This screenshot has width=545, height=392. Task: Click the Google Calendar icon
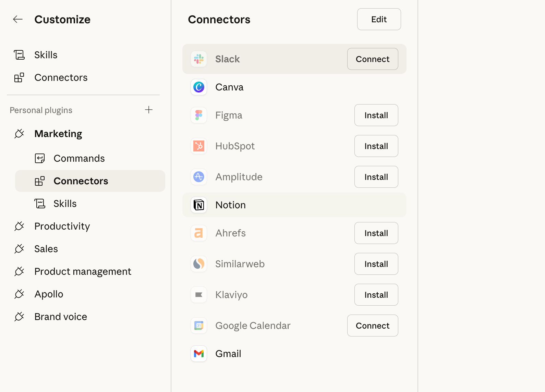coord(199,326)
